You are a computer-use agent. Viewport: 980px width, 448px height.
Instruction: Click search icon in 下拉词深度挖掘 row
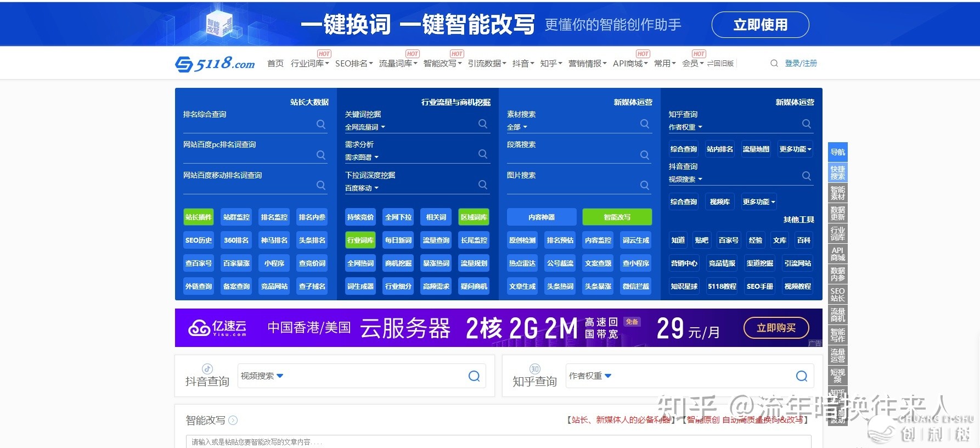[x=483, y=184]
